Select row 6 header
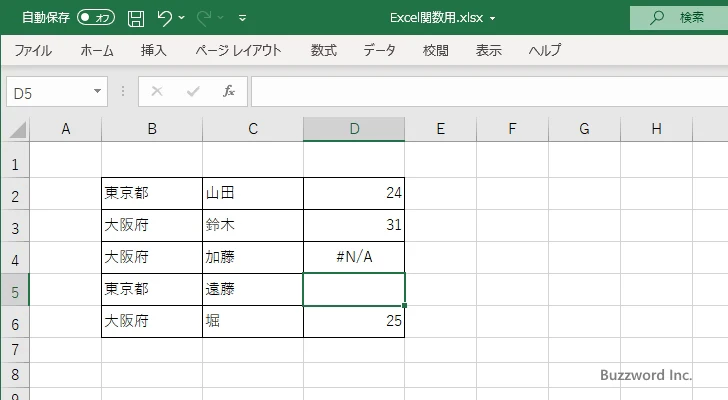This screenshot has height=400, width=728. pos(15,322)
